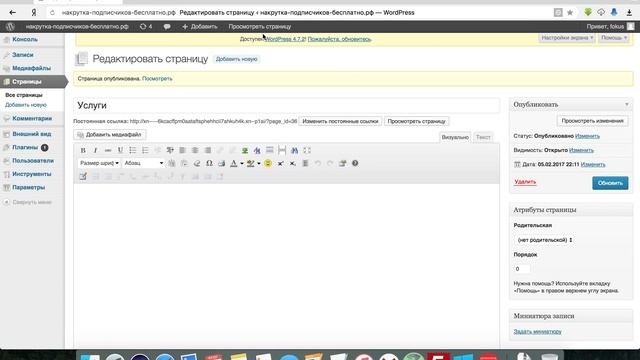Click the print icon in toolbar
This screenshot has width=640, height=360.
pos(222,163)
